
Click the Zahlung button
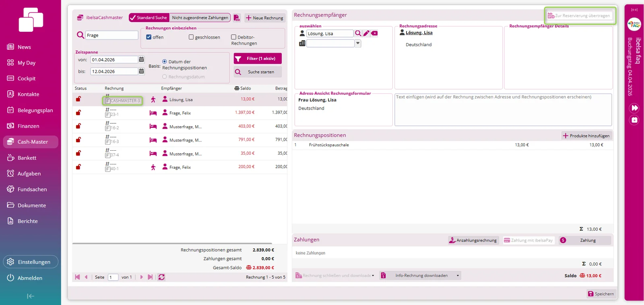[584, 240]
